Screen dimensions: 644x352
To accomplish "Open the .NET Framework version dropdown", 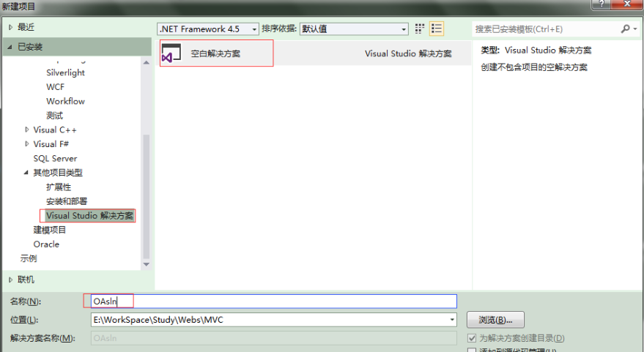I will click(x=208, y=29).
